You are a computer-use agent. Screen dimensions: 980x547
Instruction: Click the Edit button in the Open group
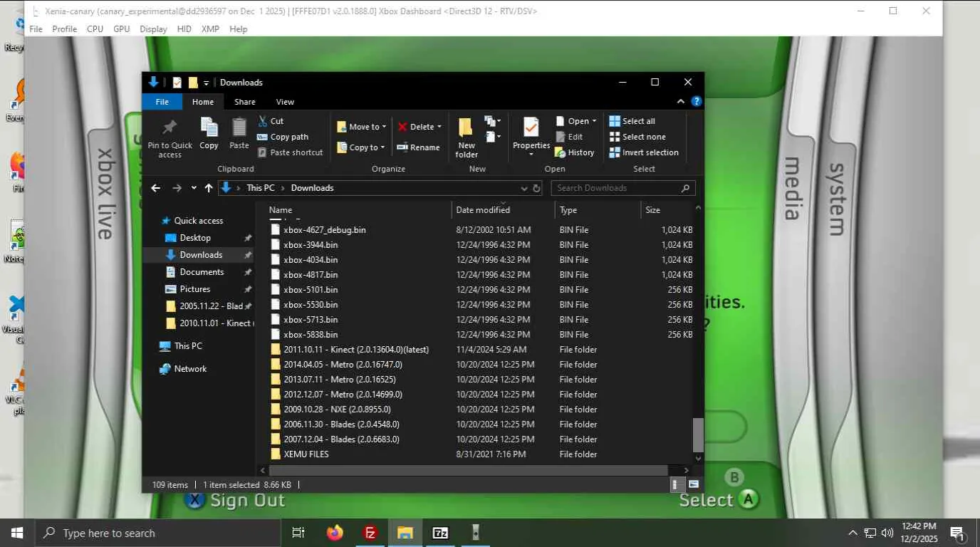569,137
